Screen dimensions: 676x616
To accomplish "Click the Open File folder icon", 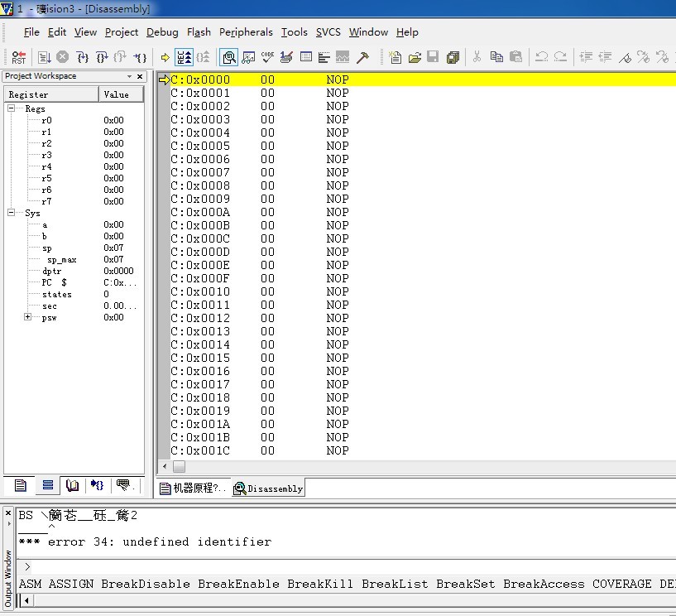I will (x=414, y=57).
